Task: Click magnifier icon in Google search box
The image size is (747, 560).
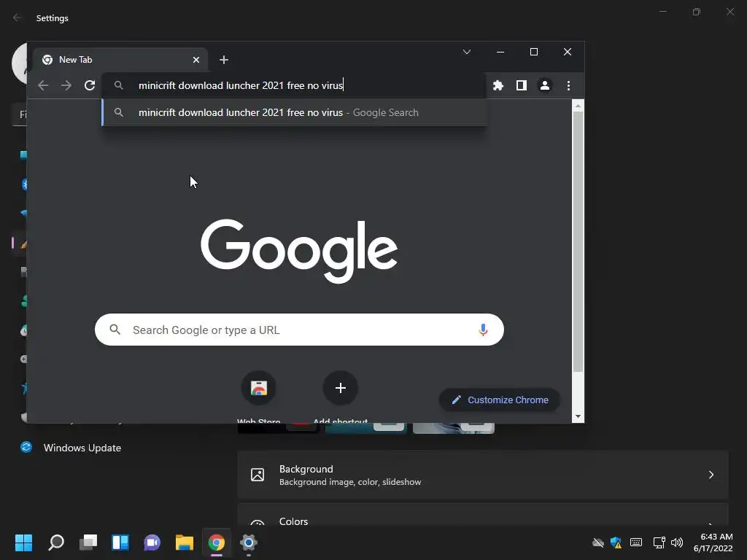Action: click(115, 329)
